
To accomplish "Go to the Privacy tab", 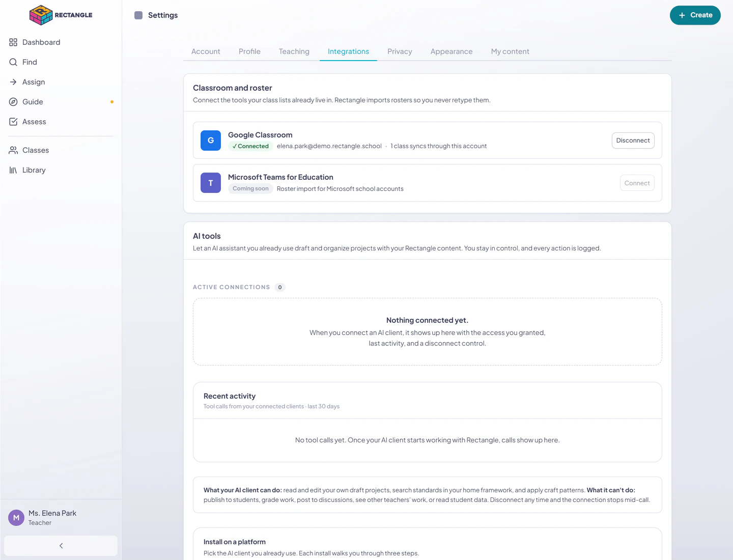I will [400, 51].
